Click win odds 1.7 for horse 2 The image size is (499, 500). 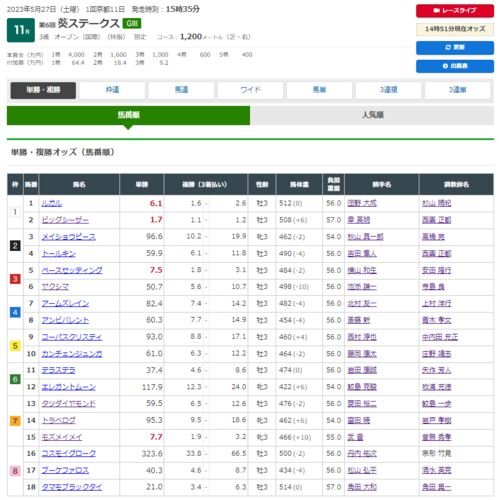[156, 220]
